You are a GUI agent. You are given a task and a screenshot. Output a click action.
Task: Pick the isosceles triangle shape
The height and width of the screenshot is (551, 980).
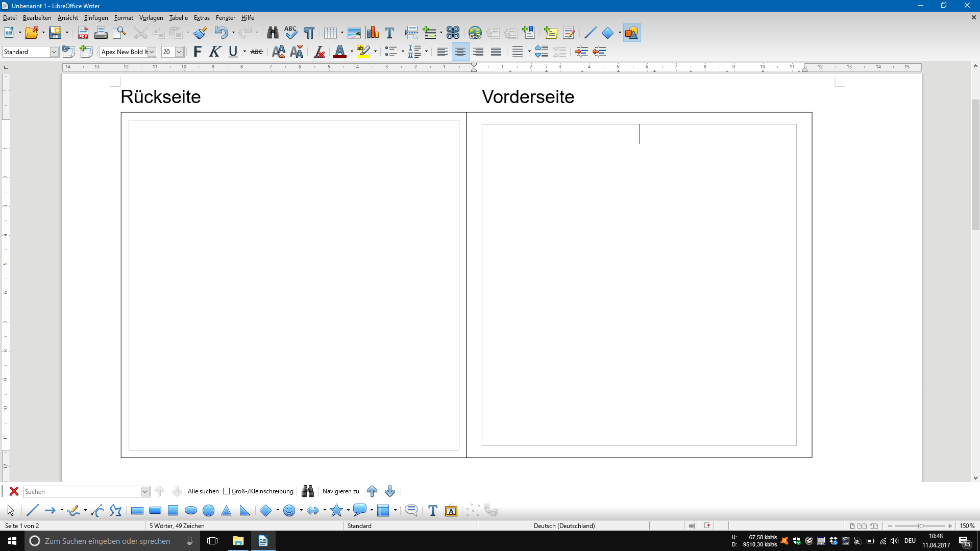(227, 510)
